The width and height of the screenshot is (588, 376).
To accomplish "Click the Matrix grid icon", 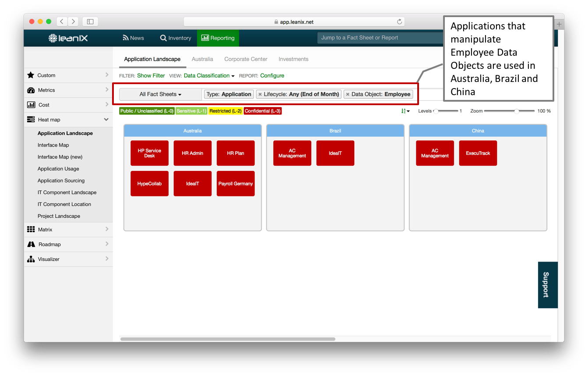I will [x=31, y=229].
